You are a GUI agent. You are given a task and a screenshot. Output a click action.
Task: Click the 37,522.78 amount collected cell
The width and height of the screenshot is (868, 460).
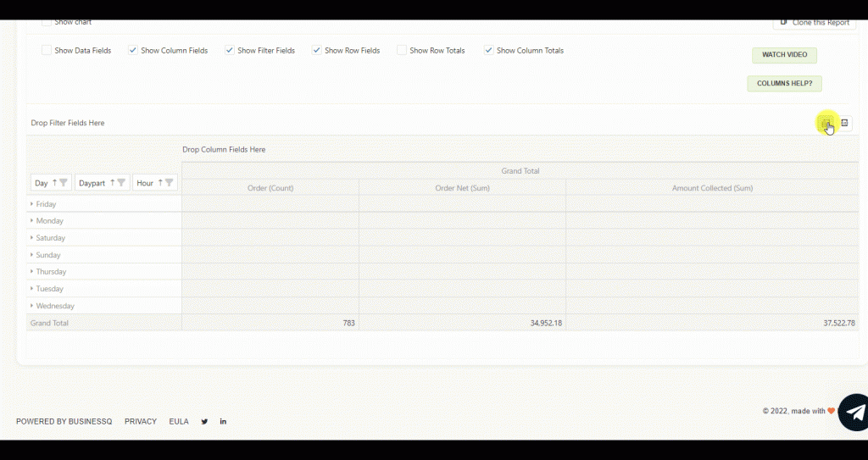[x=712, y=323]
